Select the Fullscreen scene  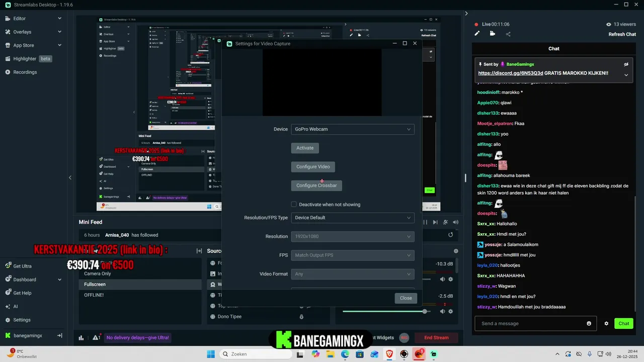click(x=140, y=284)
